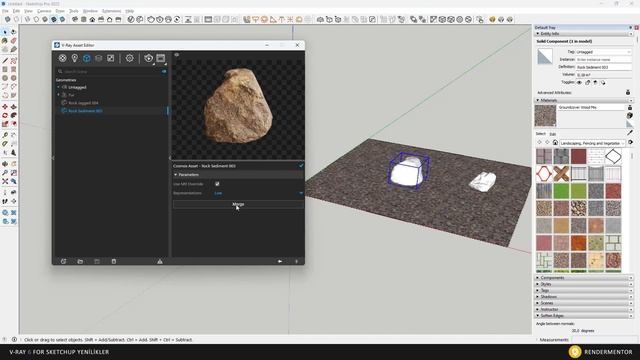Toggle Cosmos Asset enabled checkmark
This screenshot has width=640, height=360.
pos(301,166)
